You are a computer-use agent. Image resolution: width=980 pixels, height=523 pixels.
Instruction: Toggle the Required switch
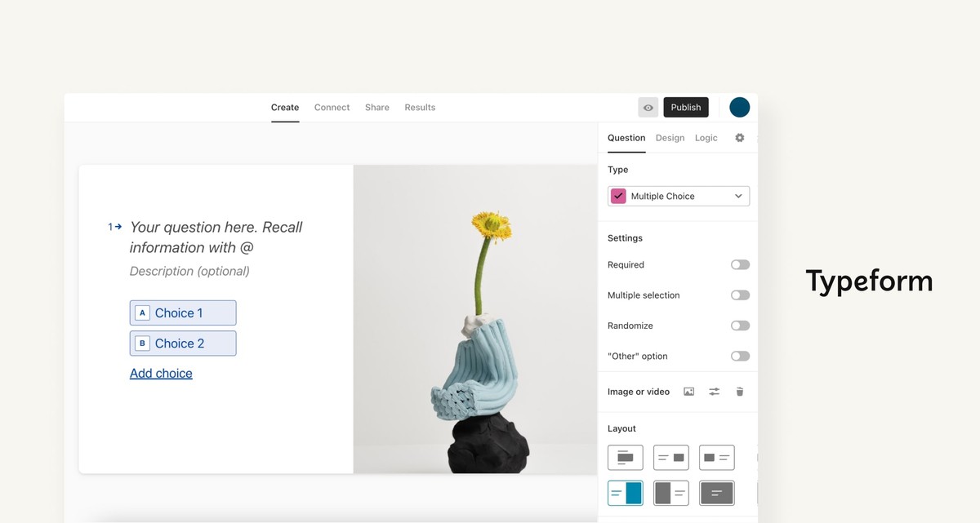[x=740, y=265]
